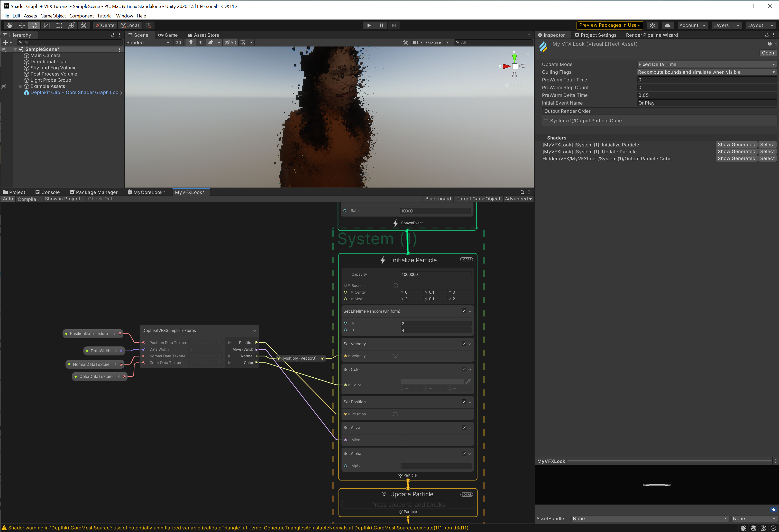Select the Hand tool in the toolbar

click(x=10, y=25)
